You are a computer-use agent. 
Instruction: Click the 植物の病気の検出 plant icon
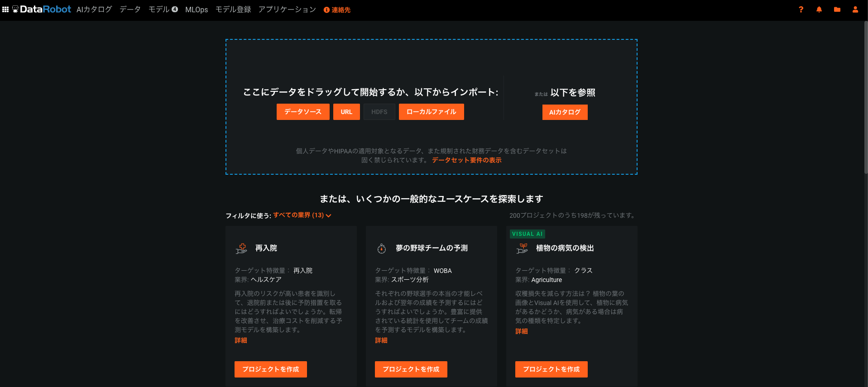click(522, 248)
